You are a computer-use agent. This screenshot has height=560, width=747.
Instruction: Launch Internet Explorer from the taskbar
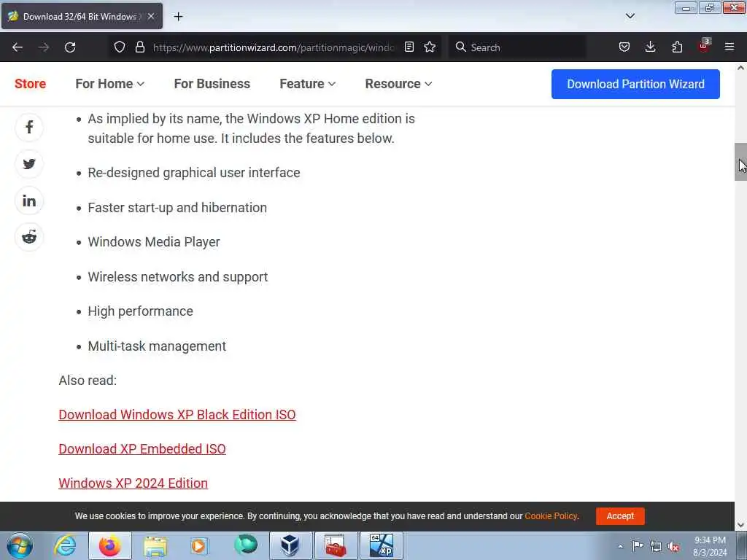[65, 545]
